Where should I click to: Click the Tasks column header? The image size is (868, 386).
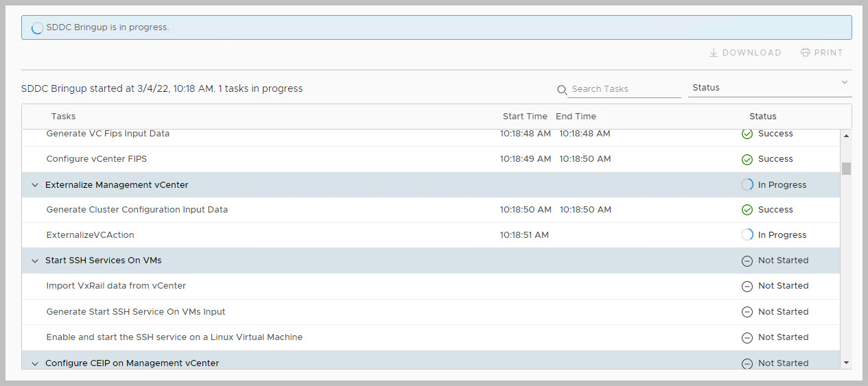point(63,117)
